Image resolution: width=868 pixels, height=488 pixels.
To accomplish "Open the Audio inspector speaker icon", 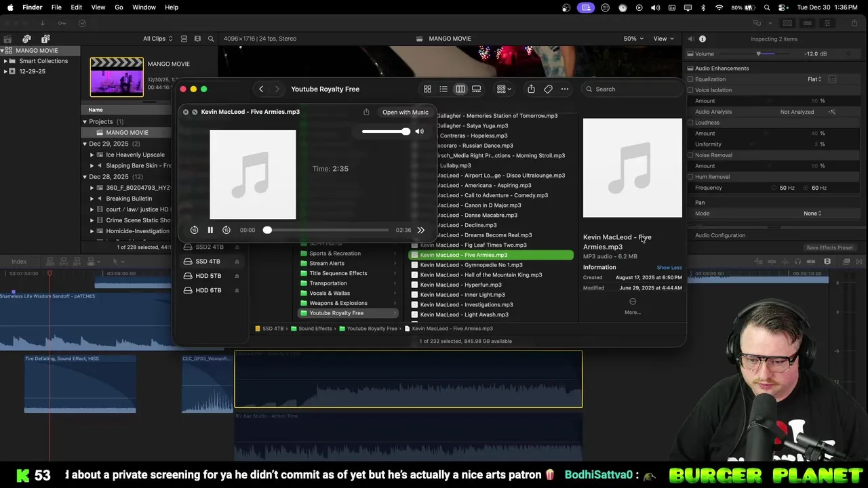I will pos(690,39).
